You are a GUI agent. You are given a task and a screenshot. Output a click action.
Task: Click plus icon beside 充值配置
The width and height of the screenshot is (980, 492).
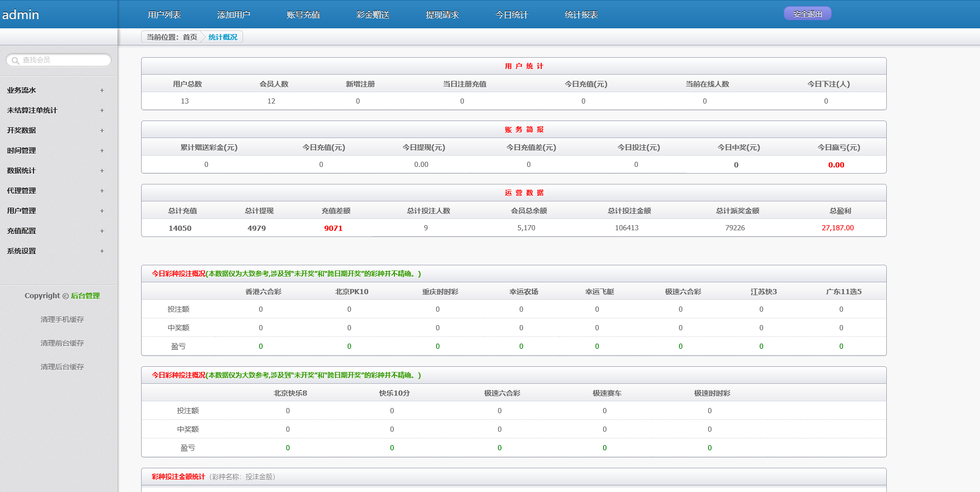(x=102, y=231)
